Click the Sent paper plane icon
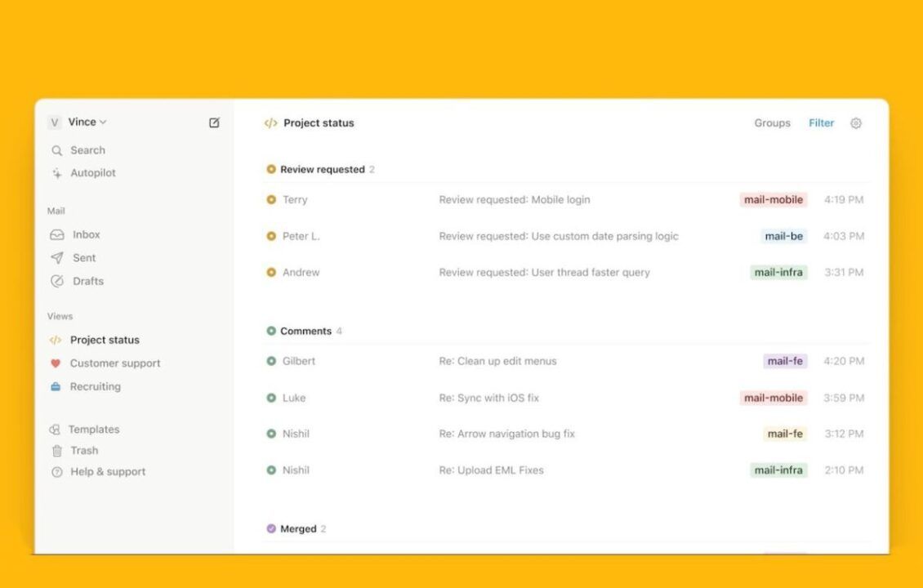Image resolution: width=923 pixels, height=588 pixels. pyautogui.click(x=56, y=258)
